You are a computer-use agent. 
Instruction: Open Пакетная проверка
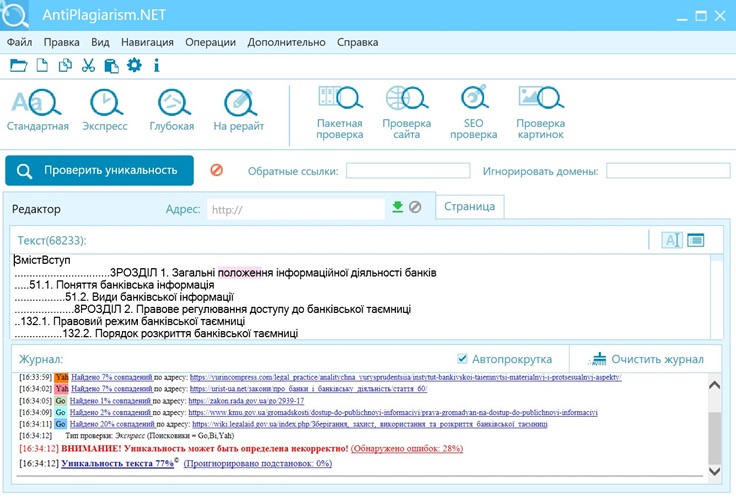point(340,113)
